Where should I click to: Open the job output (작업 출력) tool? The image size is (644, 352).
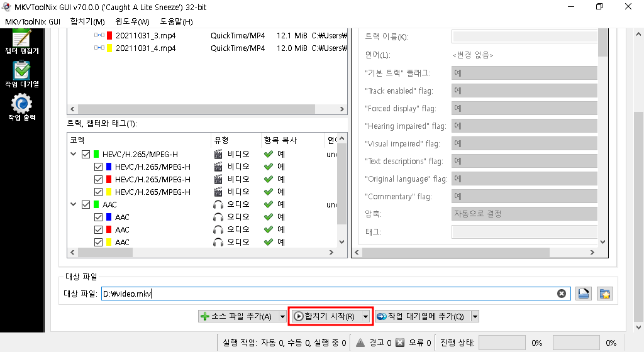pyautogui.click(x=22, y=107)
